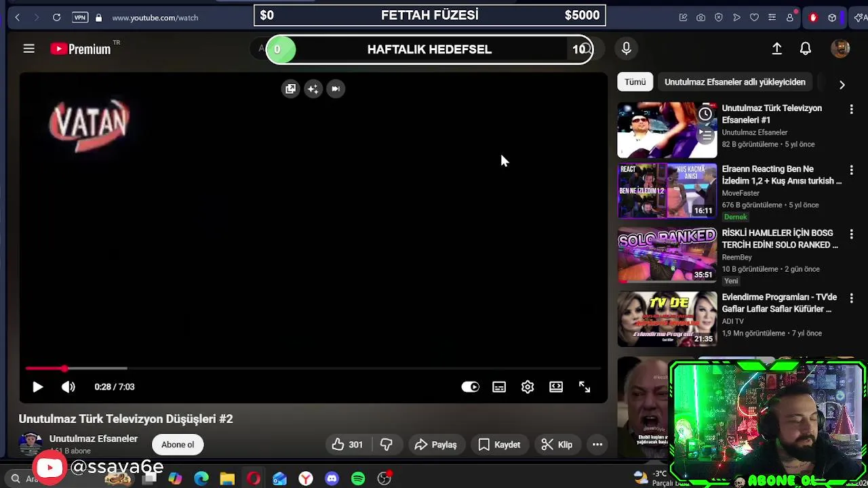This screenshot has height=488, width=868.
Task: Mute the video volume speaker icon
Action: tap(68, 387)
